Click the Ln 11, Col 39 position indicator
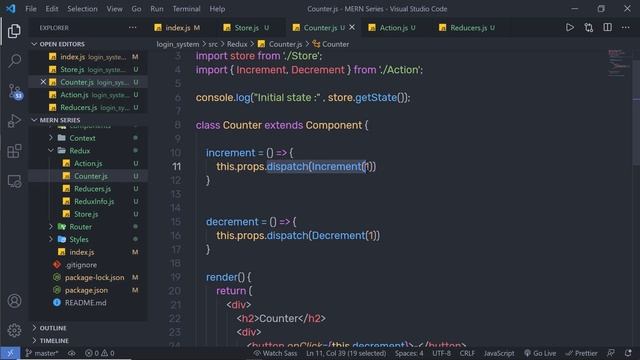Viewport: 640px width, 360px height. (346, 353)
